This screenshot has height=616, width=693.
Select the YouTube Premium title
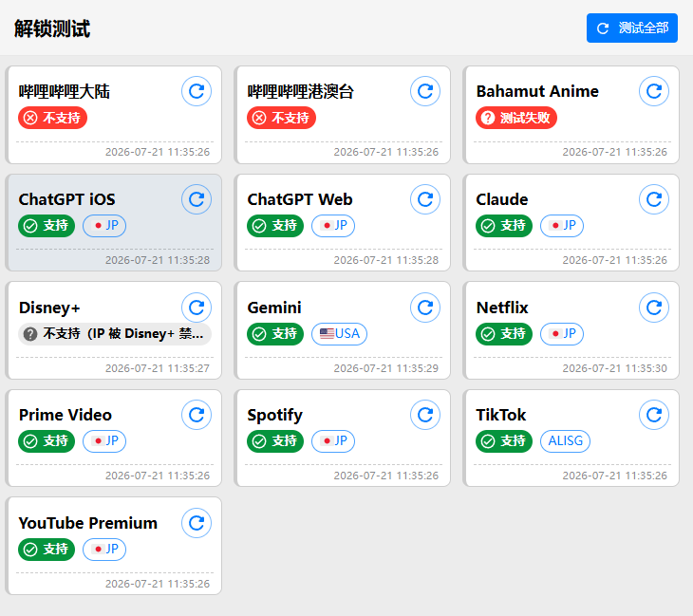(88, 523)
